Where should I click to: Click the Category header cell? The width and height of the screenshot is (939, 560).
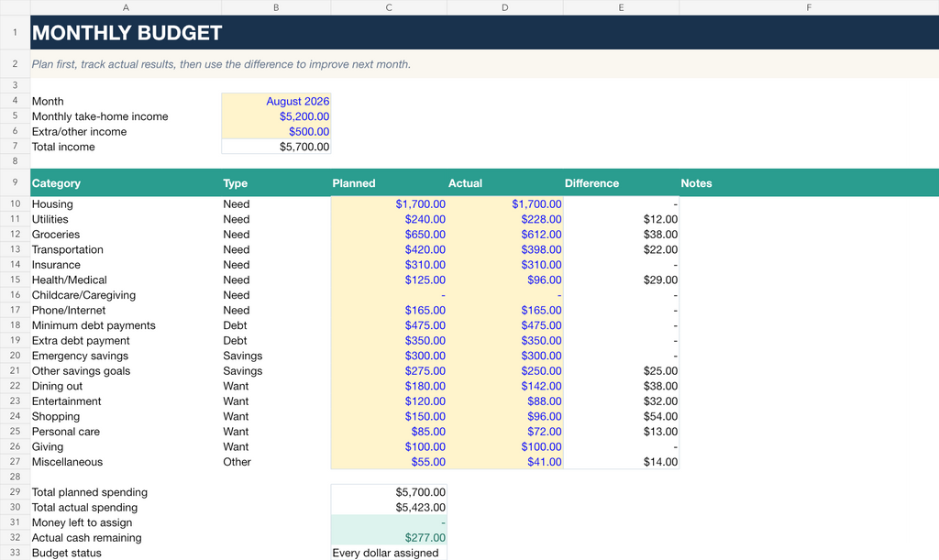126,182
